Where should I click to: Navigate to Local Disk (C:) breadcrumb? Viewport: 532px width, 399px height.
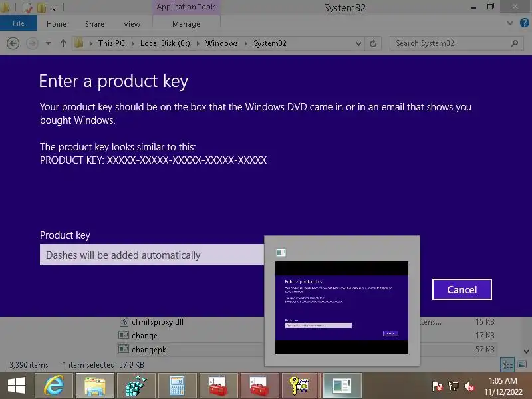165,43
